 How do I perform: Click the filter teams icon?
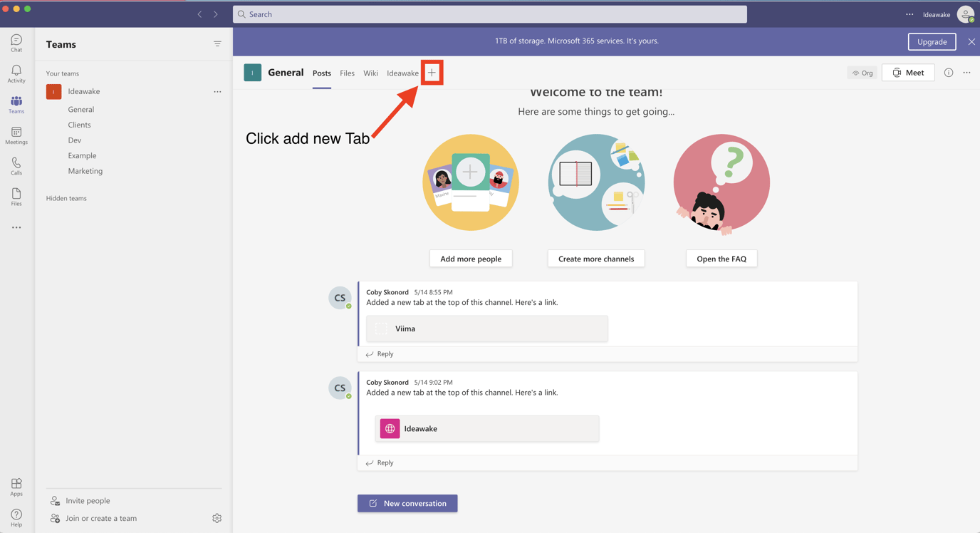pos(217,44)
